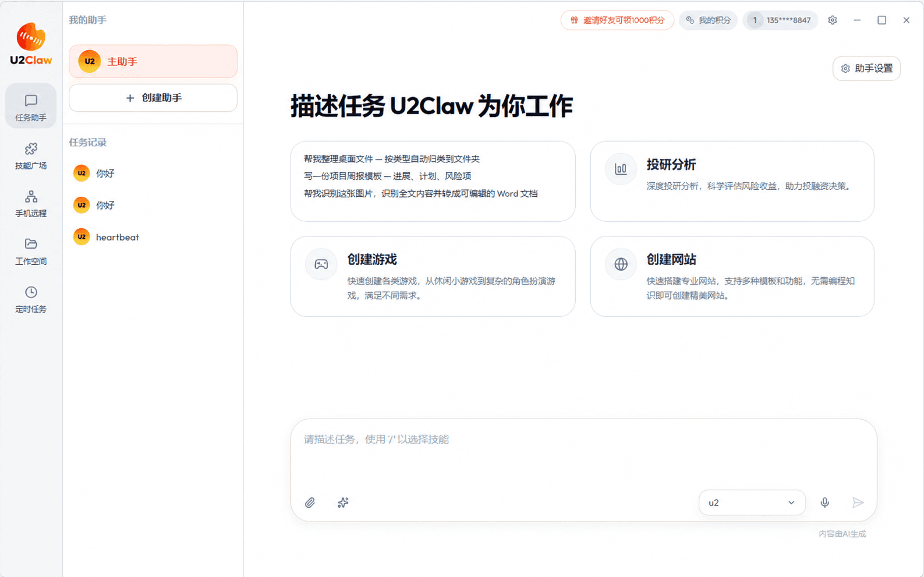Click the microphone voice input icon
This screenshot has width=924, height=577.
pyautogui.click(x=825, y=502)
